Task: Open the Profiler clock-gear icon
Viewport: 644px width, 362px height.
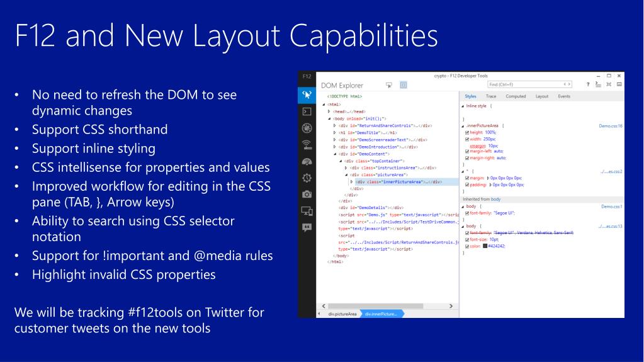Action: click(307, 178)
